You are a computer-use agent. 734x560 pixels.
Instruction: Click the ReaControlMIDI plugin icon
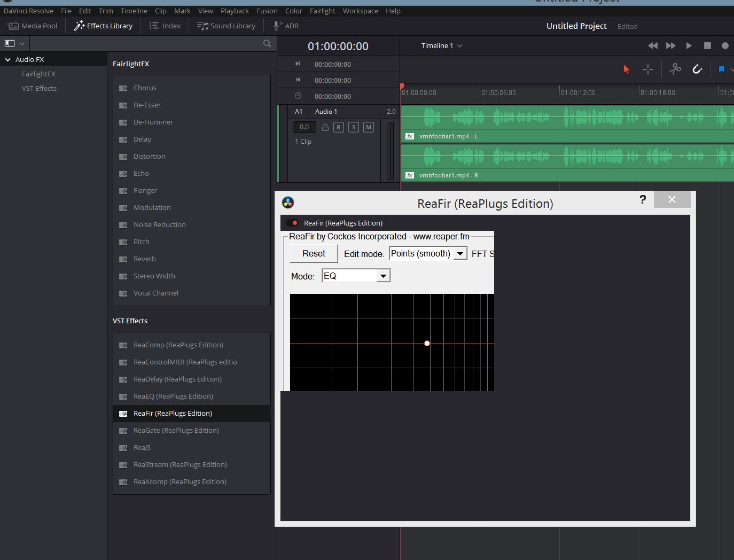[123, 362]
